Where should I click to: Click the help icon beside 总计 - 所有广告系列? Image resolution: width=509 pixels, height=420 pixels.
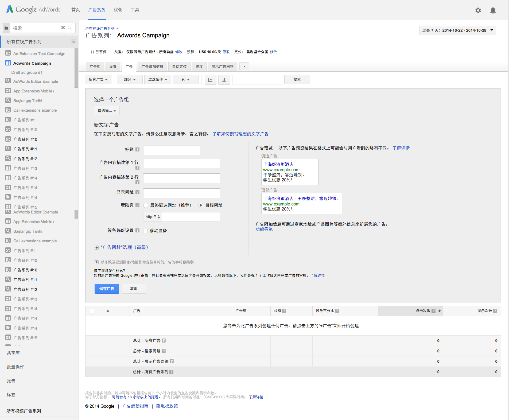coord(171,372)
